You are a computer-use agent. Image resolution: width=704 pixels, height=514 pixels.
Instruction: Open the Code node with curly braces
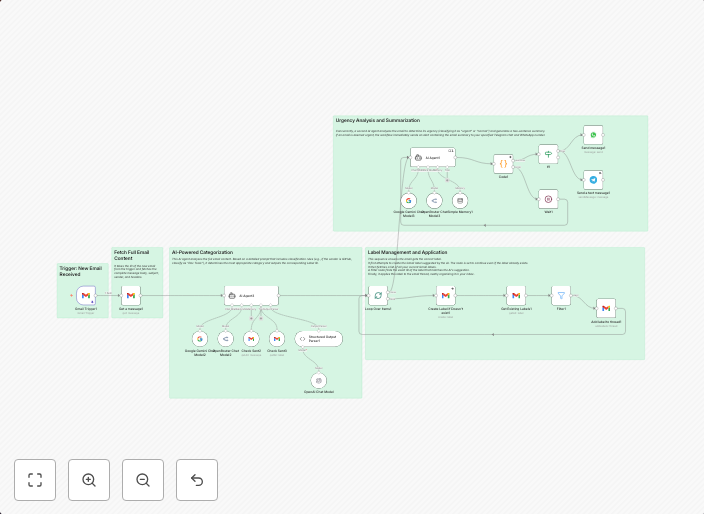pyautogui.click(x=504, y=163)
